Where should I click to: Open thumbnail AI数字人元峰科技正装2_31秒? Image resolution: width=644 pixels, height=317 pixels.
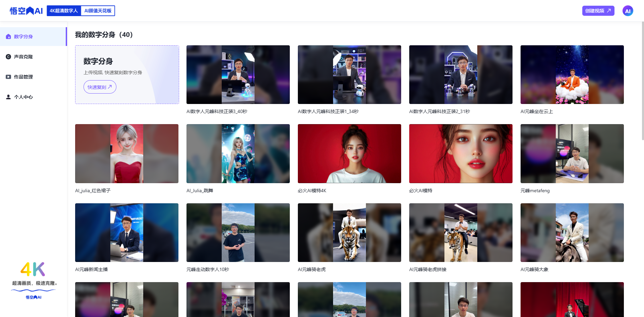click(x=461, y=74)
